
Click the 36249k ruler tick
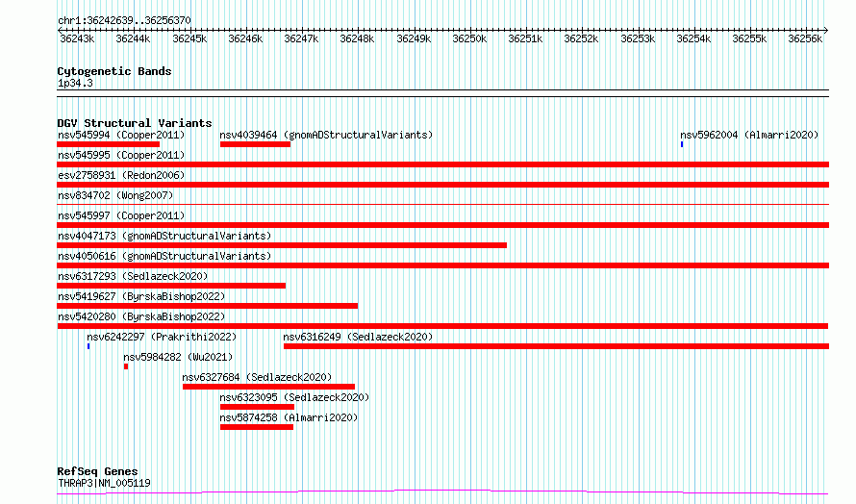click(x=414, y=38)
